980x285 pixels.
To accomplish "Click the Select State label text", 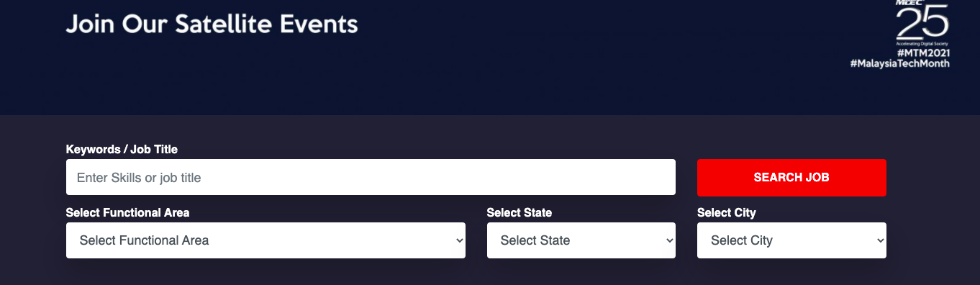I will pos(520,213).
